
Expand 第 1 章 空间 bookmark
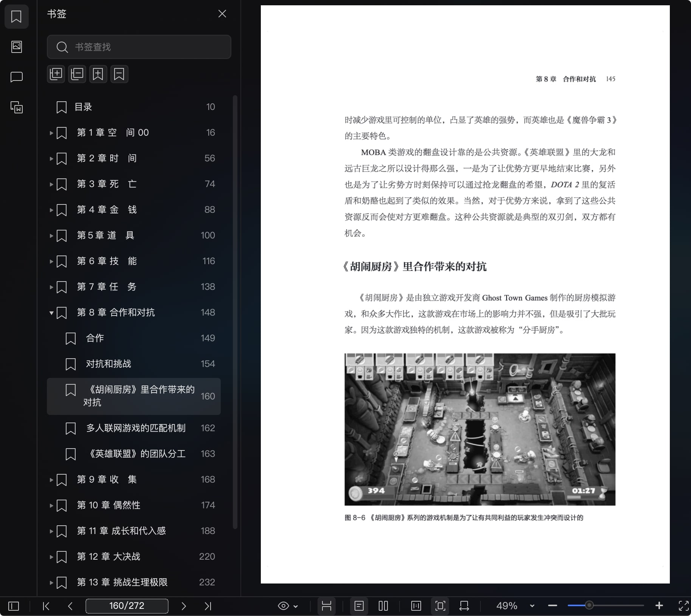51,133
